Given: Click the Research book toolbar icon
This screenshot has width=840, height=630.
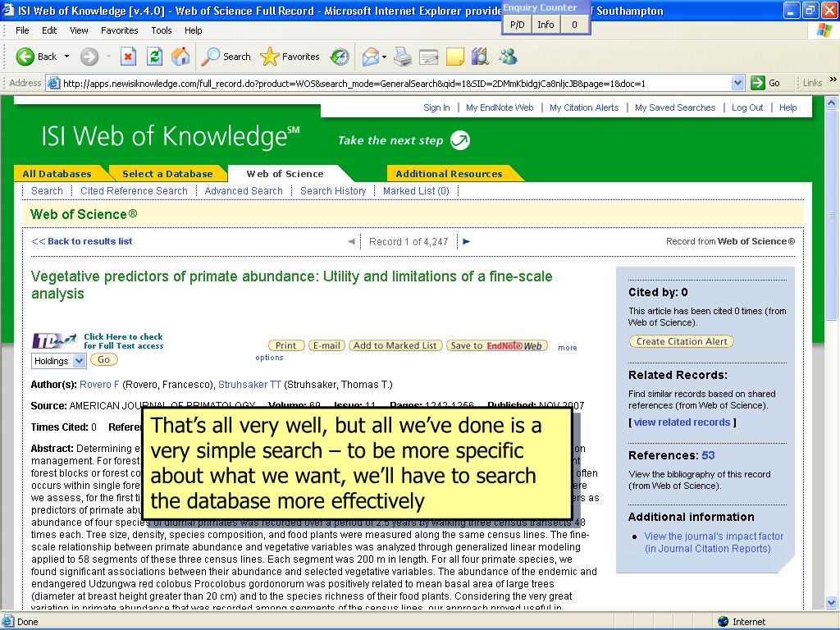Looking at the screenshot, I should tap(480, 57).
